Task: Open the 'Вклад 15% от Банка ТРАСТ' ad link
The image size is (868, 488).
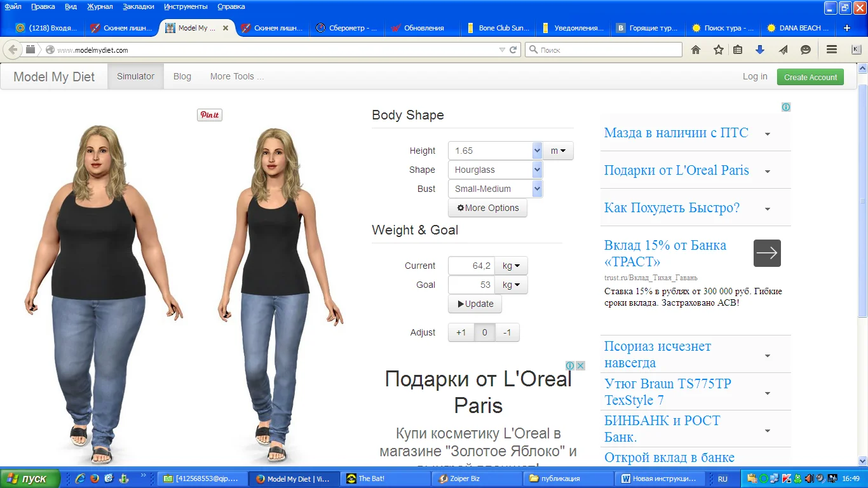Action: coord(665,253)
